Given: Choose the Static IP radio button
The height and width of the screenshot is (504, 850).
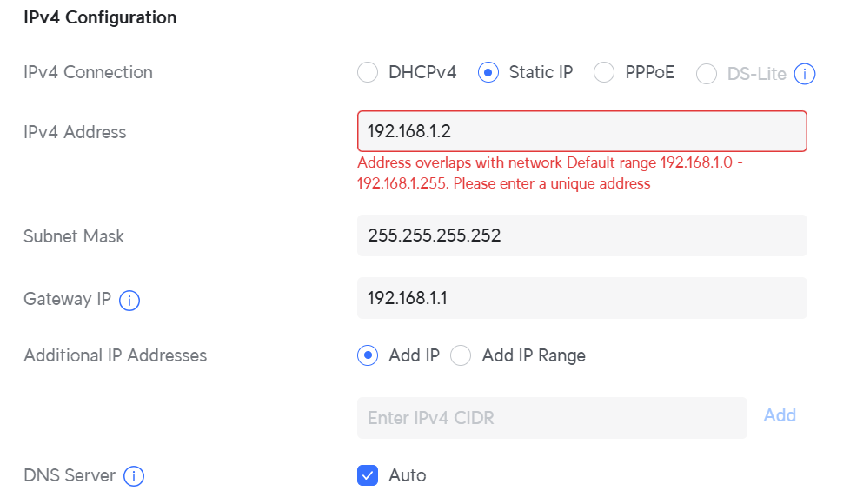Looking at the screenshot, I should point(488,73).
